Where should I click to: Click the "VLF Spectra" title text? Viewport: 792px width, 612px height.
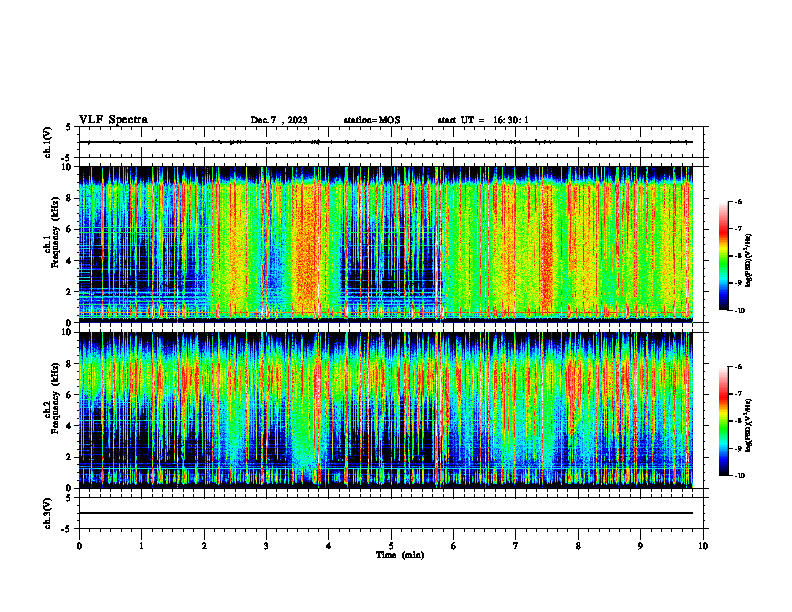click(113, 120)
